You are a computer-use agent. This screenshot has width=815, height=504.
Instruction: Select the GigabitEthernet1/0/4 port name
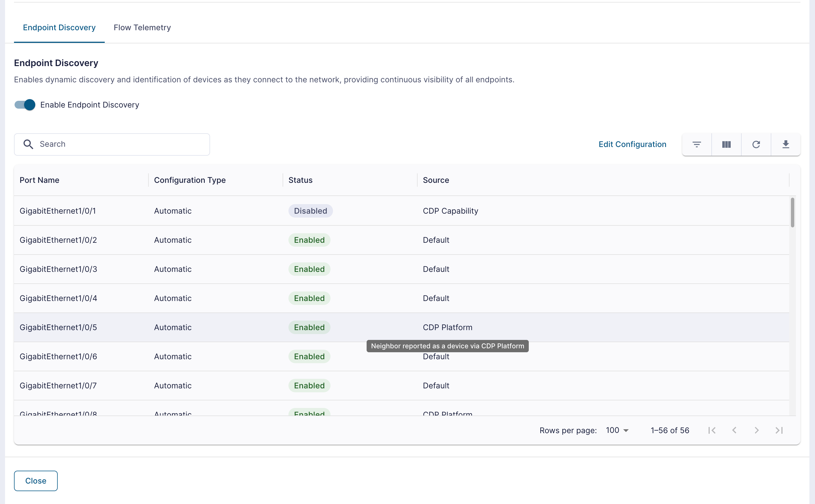click(x=58, y=298)
